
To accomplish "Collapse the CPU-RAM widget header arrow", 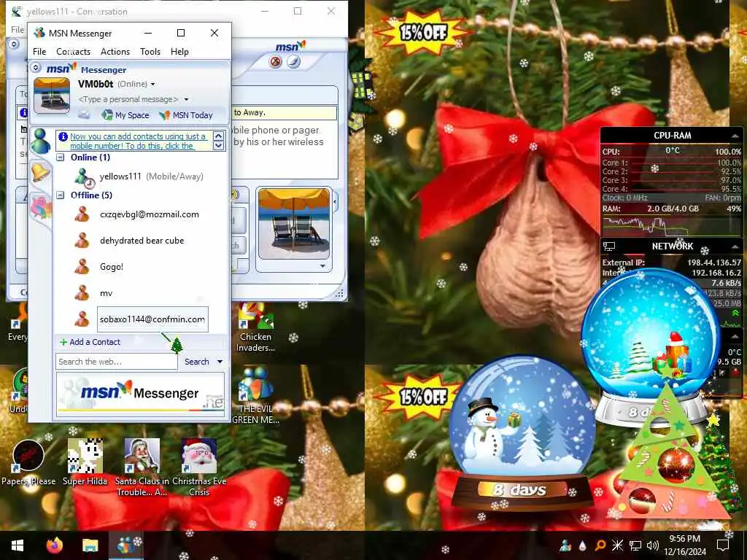I will 735,136.
